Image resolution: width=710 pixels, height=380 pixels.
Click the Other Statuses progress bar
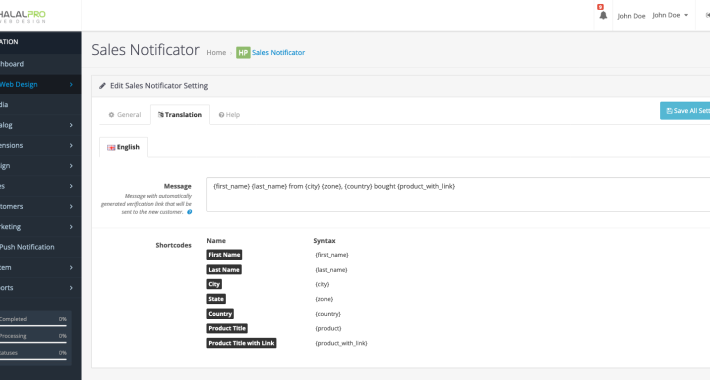pyautogui.click(x=34, y=360)
